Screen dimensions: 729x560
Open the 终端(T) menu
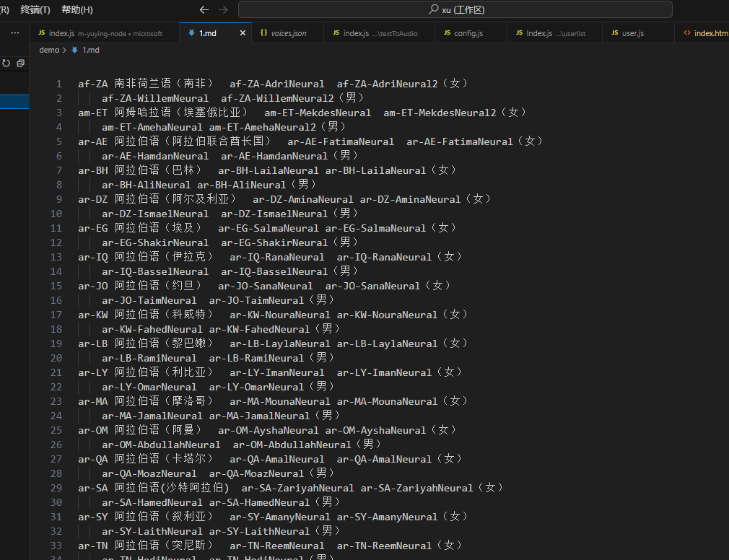click(x=35, y=10)
